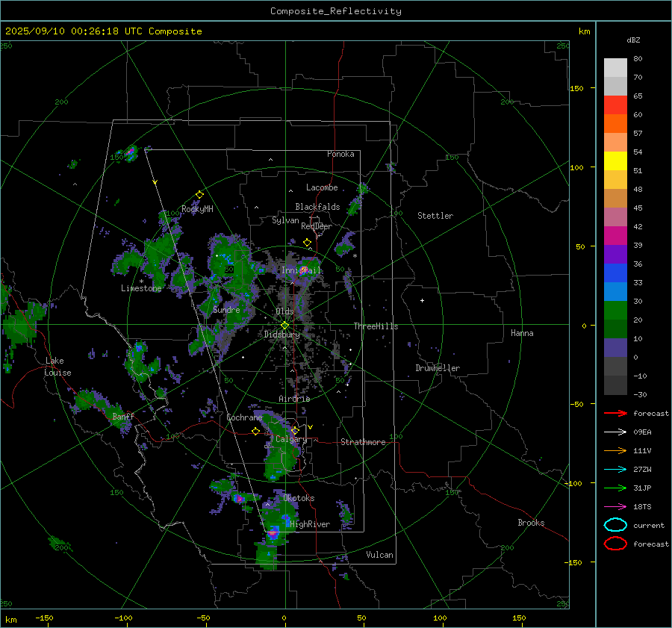Click the yellow diamond marker below RedDeer
672x628 pixels.
pos(307,243)
